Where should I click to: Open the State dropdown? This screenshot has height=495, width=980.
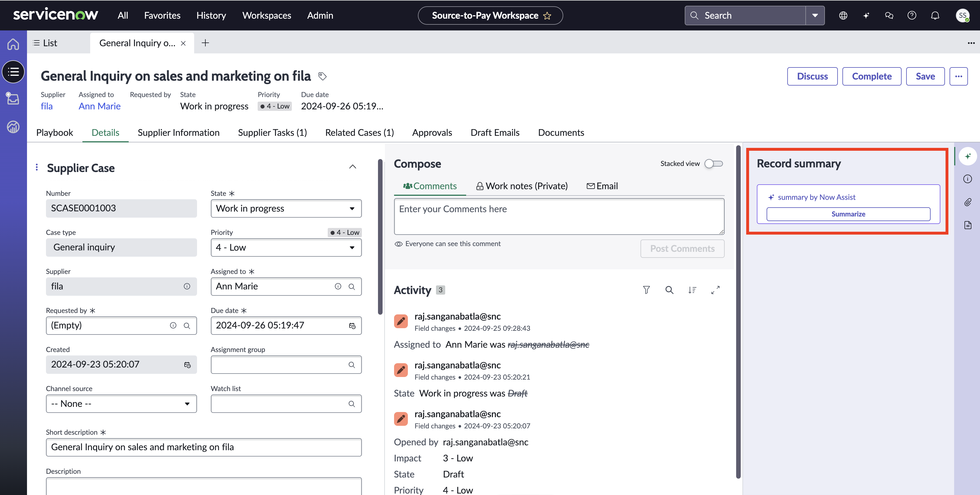pyautogui.click(x=286, y=208)
